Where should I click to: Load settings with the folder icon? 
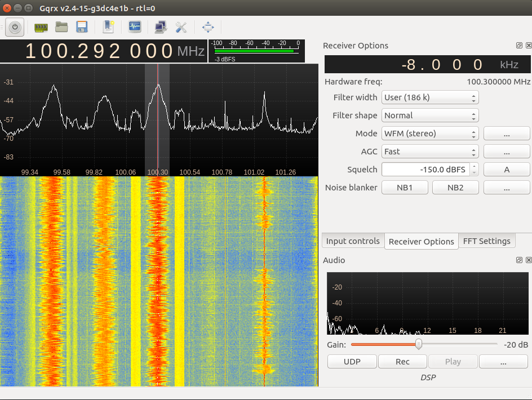(61, 27)
